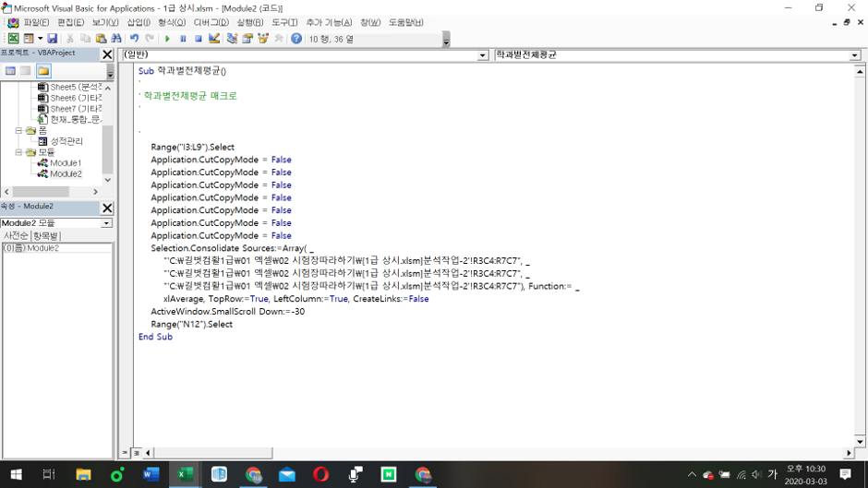
Task: Close the 속성 - Module2 properties panel
Action: (x=107, y=208)
